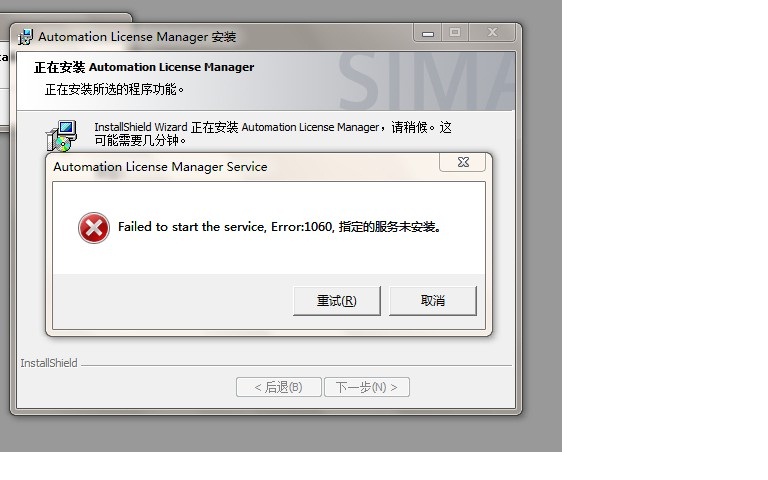The image size is (768, 480).
Task: Click the Failed to start the service message
Action: click(279, 227)
